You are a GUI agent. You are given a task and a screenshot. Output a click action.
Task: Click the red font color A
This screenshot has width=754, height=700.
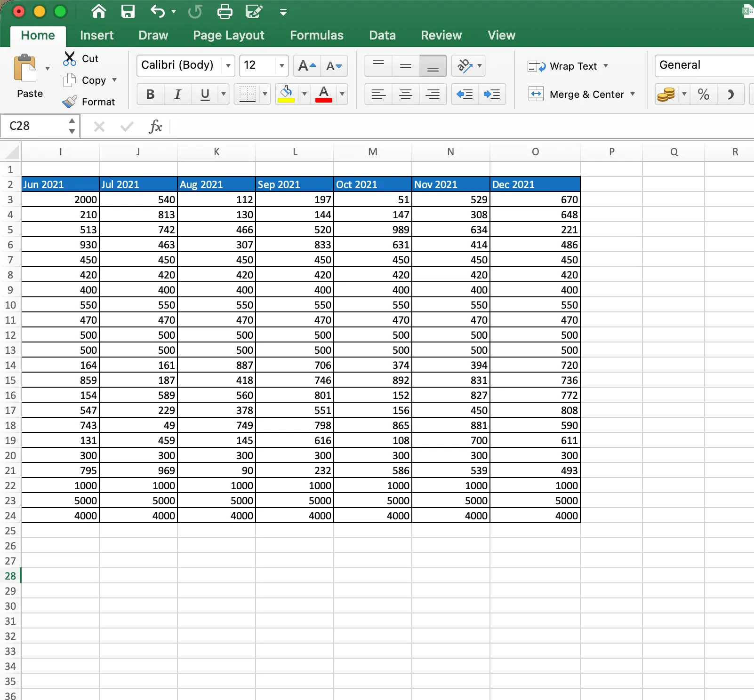click(324, 94)
